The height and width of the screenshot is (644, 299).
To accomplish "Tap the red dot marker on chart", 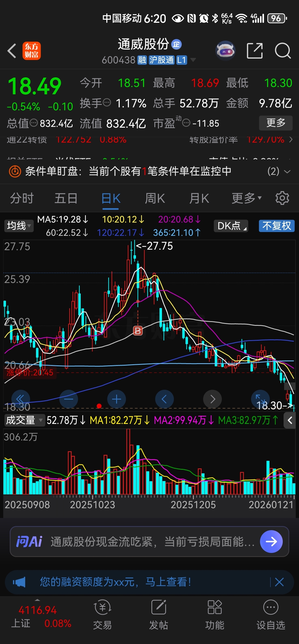I will tap(99, 406).
